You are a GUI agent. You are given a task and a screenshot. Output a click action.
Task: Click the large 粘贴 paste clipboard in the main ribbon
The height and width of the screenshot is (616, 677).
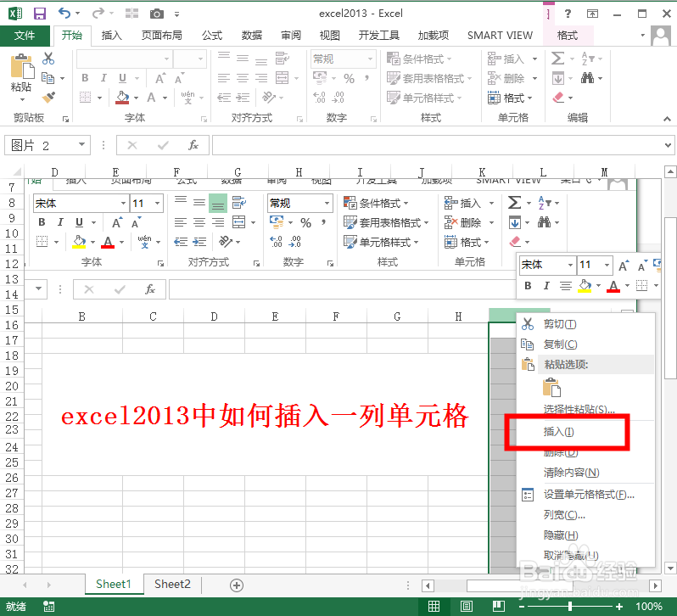(x=21, y=66)
